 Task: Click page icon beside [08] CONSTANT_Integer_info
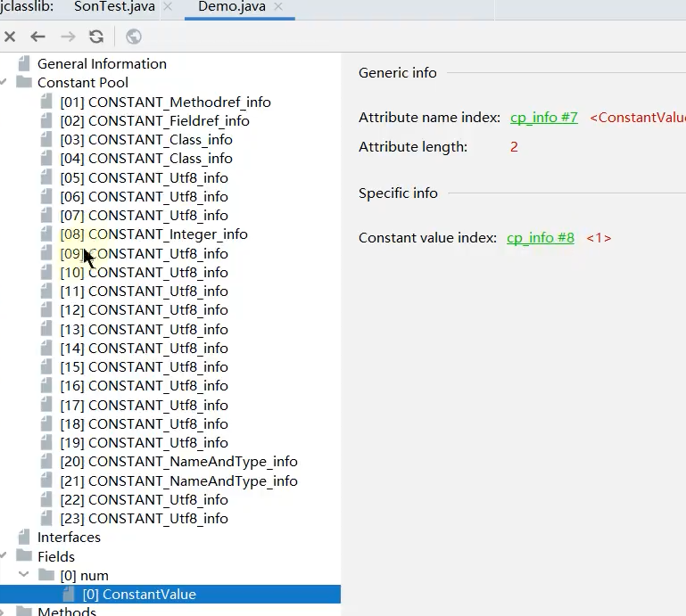(x=46, y=234)
